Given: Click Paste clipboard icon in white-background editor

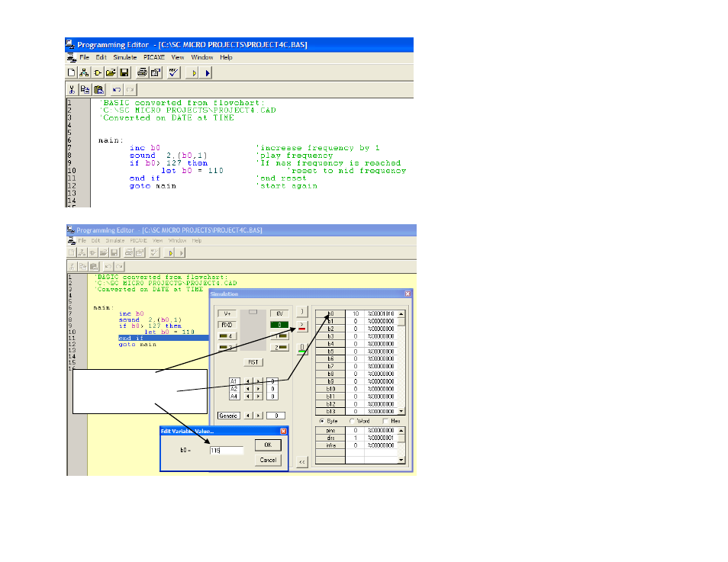Looking at the screenshot, I should coord(98,89).
